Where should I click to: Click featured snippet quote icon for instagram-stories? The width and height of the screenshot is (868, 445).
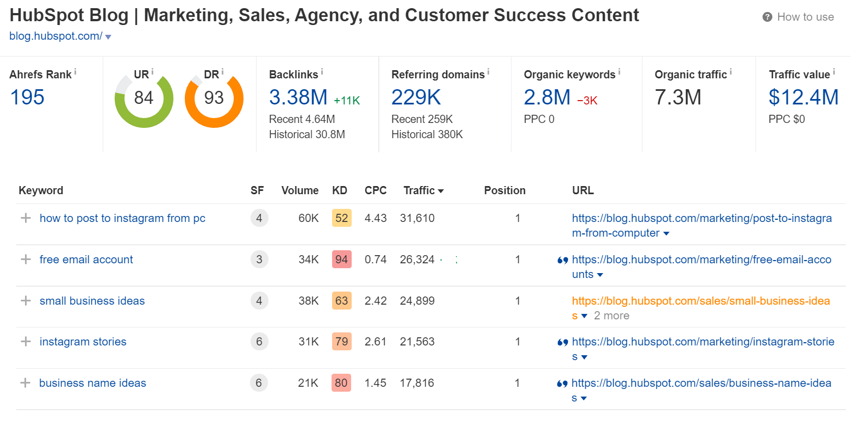coord(563,342)
